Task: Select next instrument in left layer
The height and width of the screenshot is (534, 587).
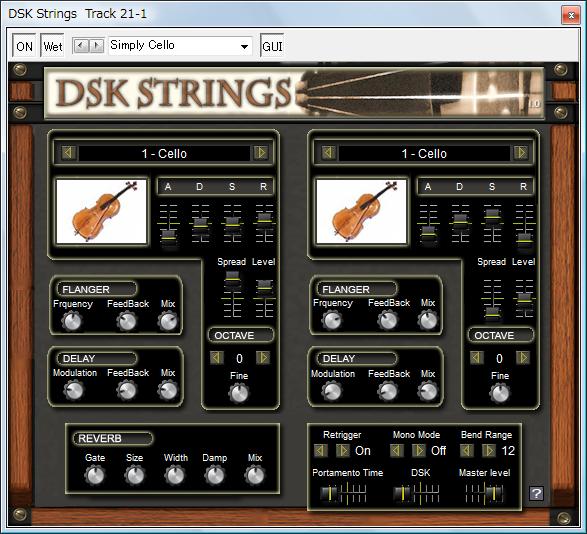Action: pos(261,153)
